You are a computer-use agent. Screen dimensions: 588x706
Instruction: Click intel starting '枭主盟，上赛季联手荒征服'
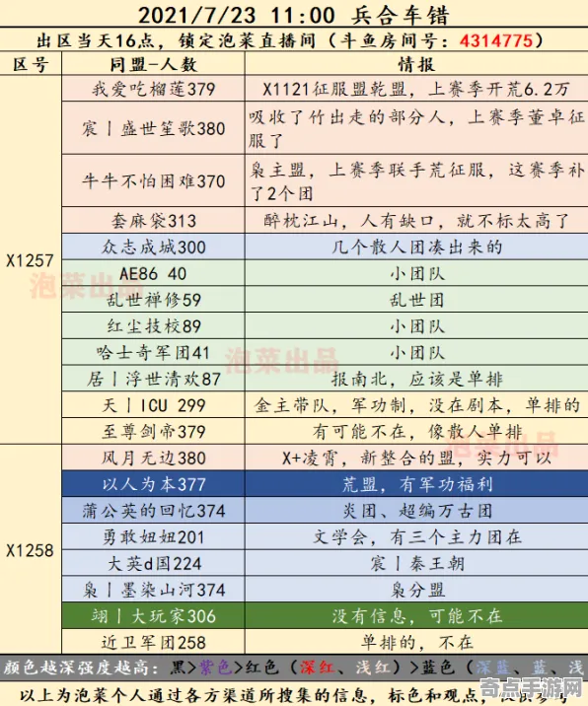click(x=416, y=181)
